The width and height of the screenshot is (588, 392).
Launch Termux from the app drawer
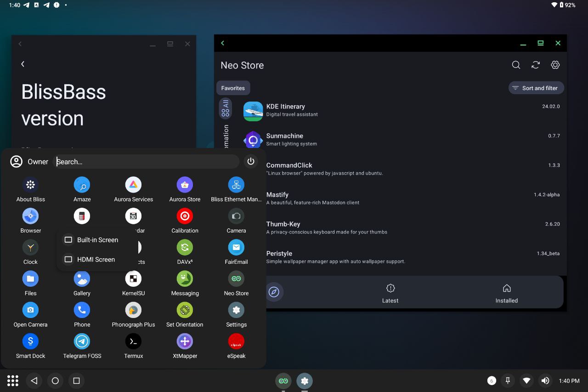pos(133,341)
